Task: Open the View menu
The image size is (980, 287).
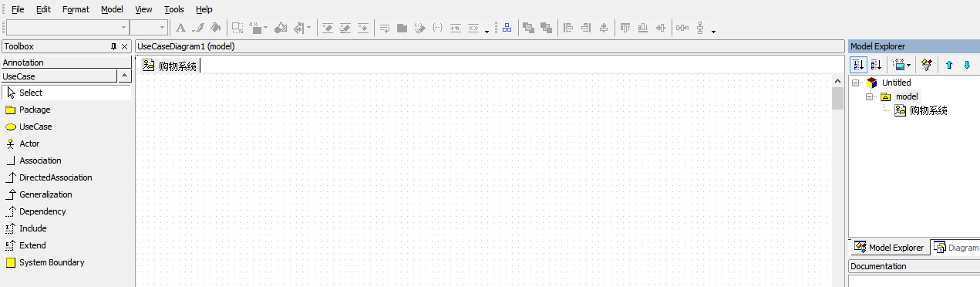Action: tap(143, 9)
